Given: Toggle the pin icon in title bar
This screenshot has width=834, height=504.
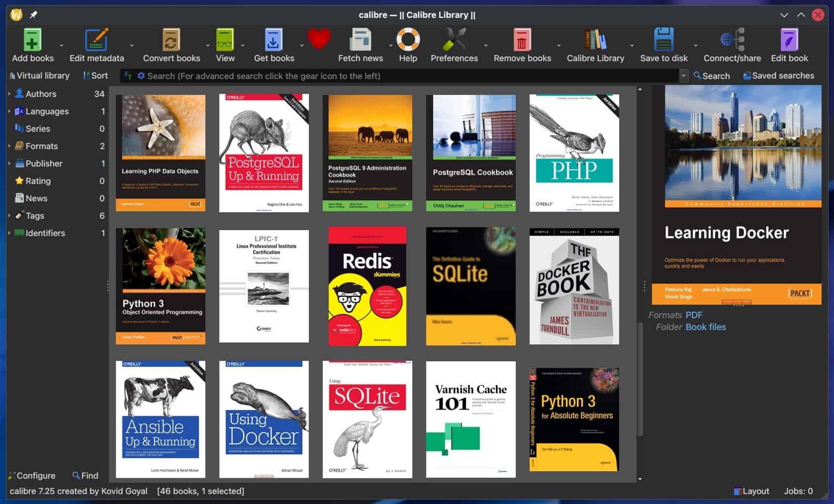Looking at the screenshot, I should pyautogui.click(x=33, y=14).
